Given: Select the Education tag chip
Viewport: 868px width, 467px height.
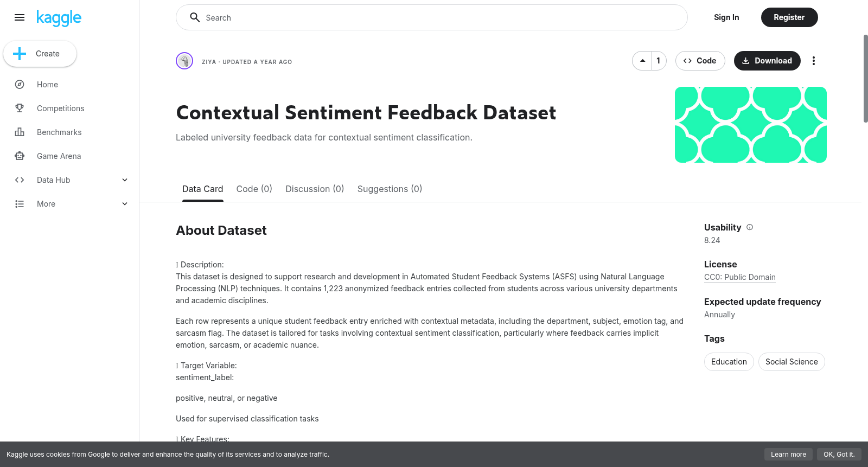Looking at the screenshot, I should point(729,362).
